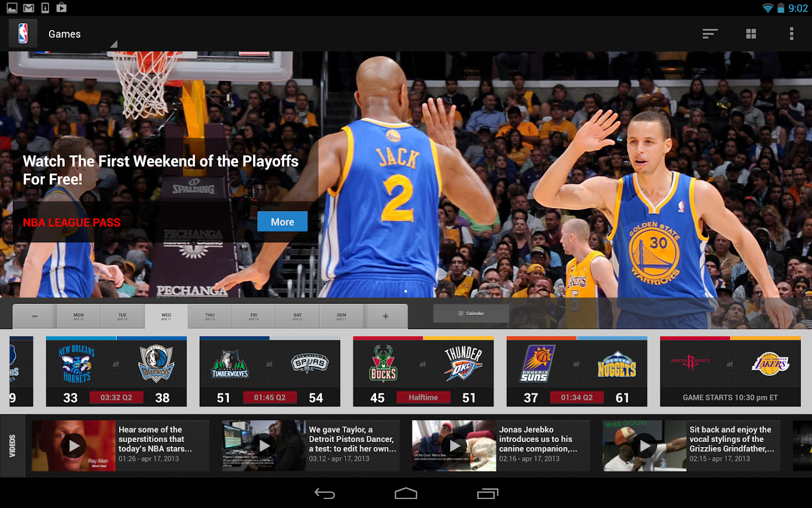Go to next week with plus button
Image resolution: width=812 pixels, height=508 pixels.
[386, 316]
